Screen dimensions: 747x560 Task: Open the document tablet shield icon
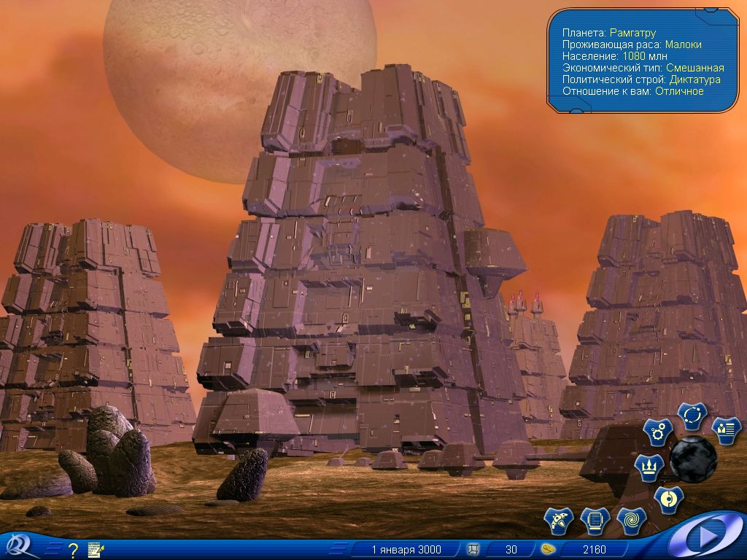coord(595,521)
